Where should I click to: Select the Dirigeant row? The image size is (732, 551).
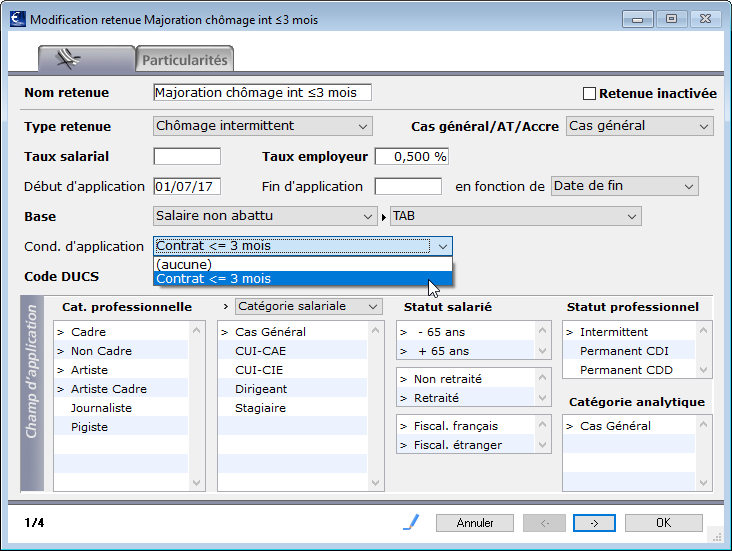click(293, 389)
